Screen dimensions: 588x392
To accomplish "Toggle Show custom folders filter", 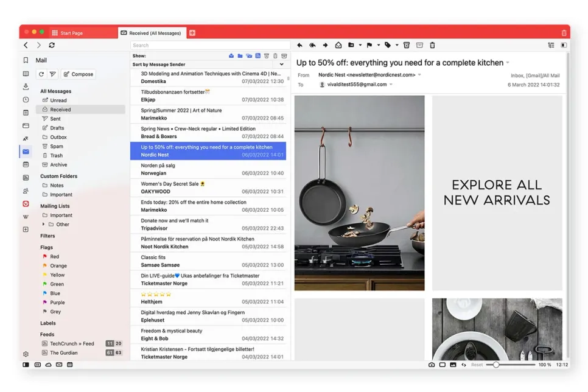I will [240, 56].
